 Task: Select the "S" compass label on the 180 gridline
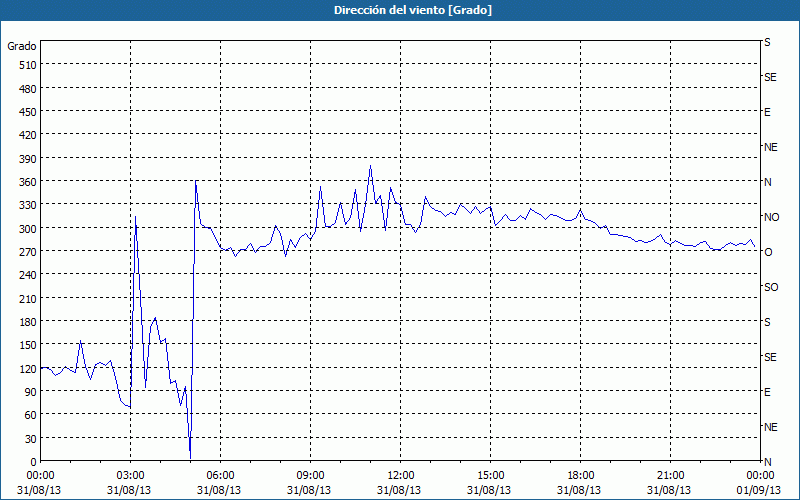click(767, 322)
